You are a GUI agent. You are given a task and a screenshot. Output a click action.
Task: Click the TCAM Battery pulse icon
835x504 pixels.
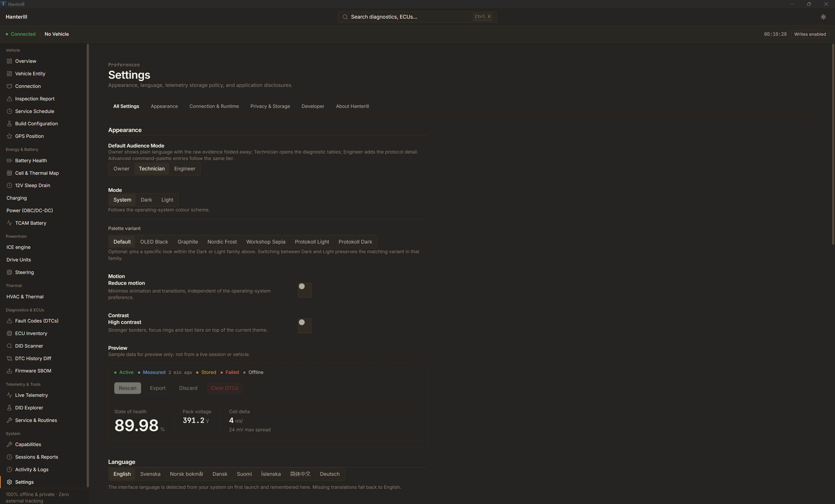pyautogui.click(x=9, y=223)
